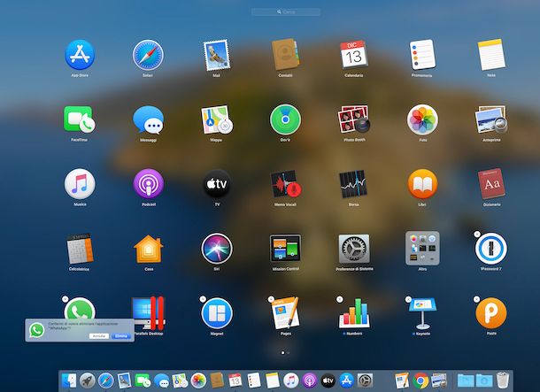The height and width of the screenshot is (392, 540).
Task: Click the delete badge on Pages
Action: (x=272, y=299)
